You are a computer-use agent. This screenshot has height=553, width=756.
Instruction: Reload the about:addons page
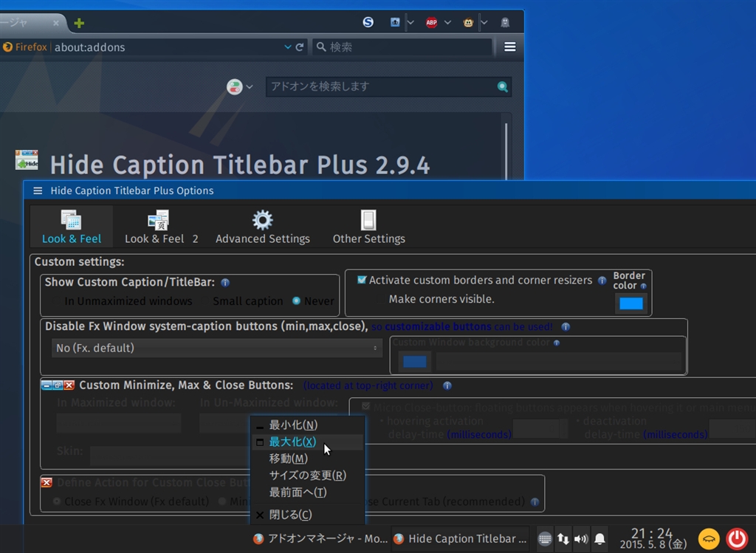300,47
